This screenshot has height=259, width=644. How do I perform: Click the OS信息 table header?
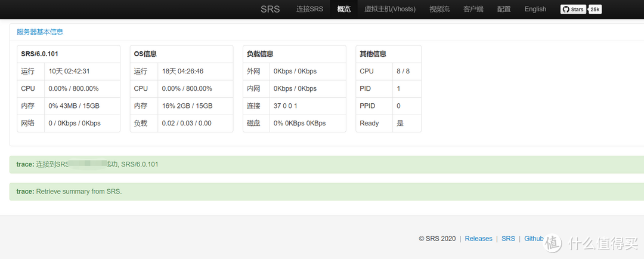[x=145, y=54]
